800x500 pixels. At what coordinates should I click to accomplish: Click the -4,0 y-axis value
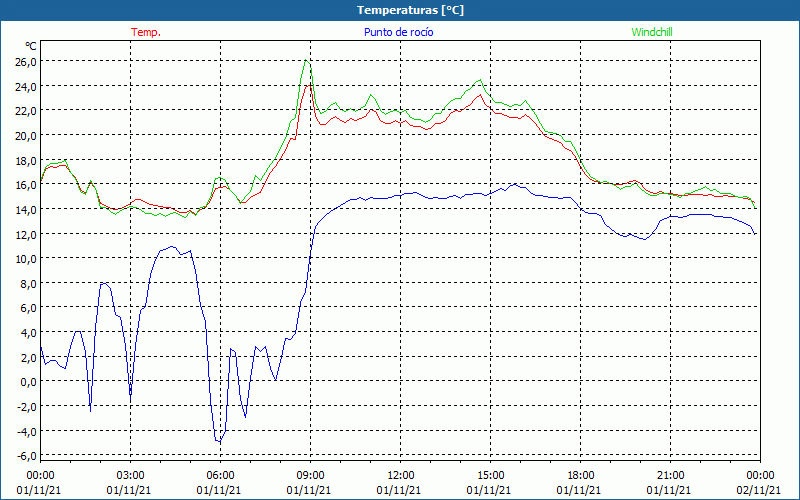pos(26,432)
